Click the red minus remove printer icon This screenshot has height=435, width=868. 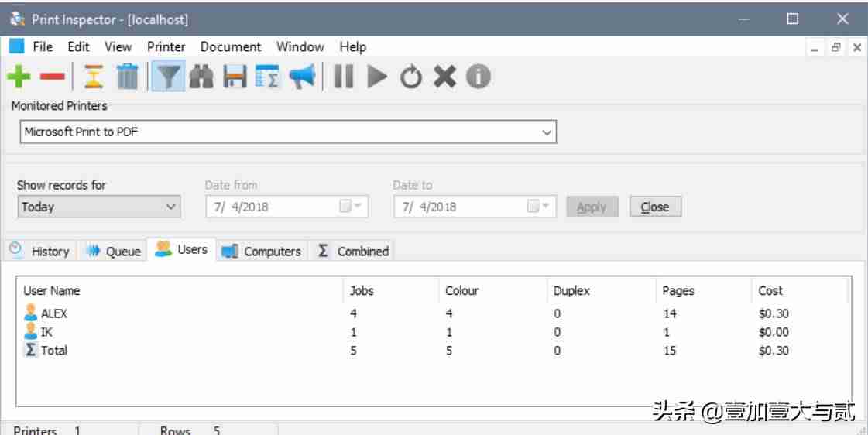point(53,77)
